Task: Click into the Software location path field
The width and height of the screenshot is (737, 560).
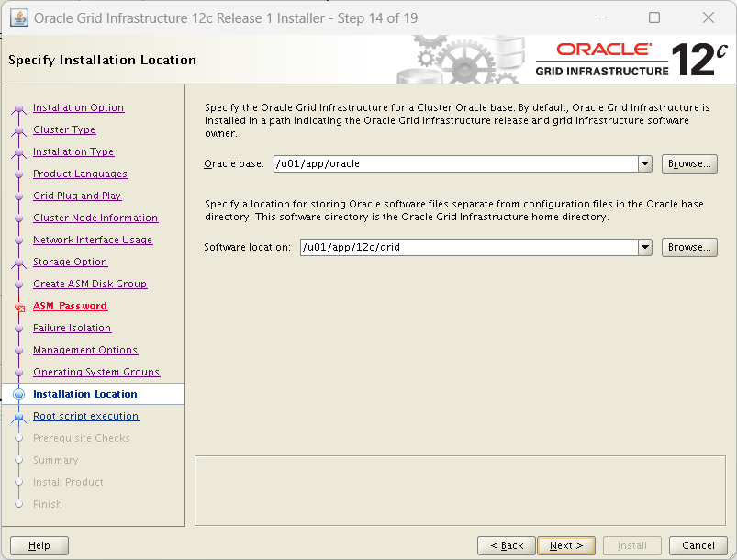Action: pyautogui.click(x=469, y=247)
